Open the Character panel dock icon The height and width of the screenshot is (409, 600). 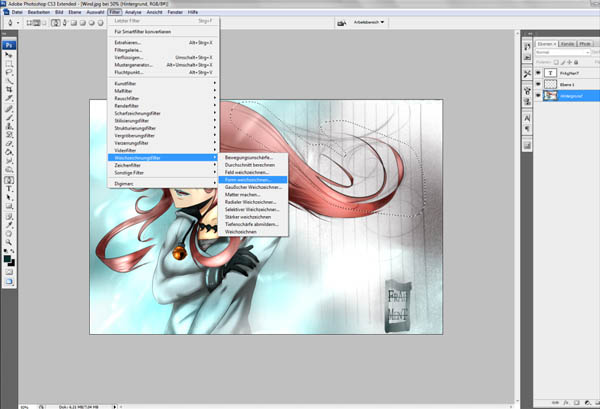click(527, 118)
